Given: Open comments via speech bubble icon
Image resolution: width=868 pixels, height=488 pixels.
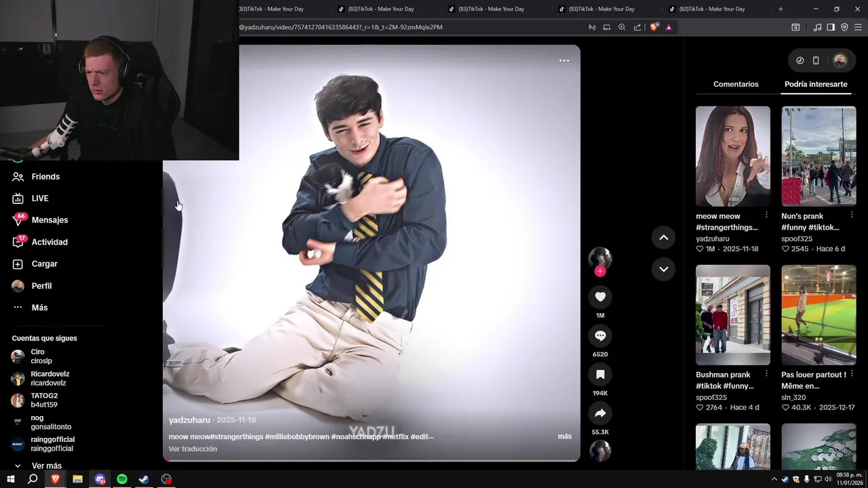Looking at the screenshot, I should tap(600, 335).
